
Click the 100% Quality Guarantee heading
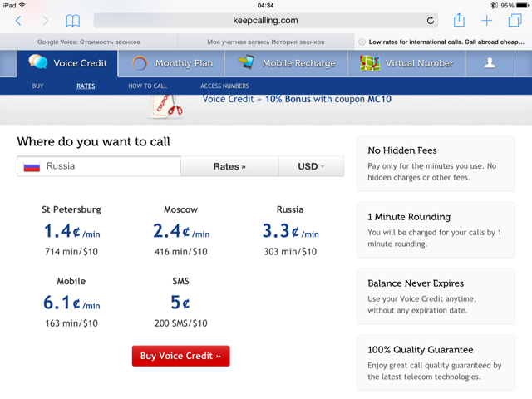click(x=421, y=350)
